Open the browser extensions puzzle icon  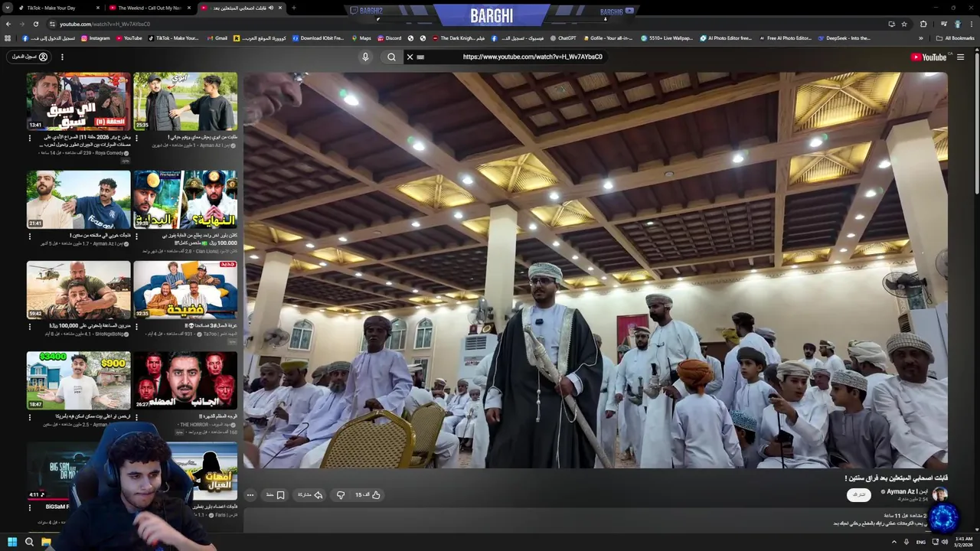[923, 24]
